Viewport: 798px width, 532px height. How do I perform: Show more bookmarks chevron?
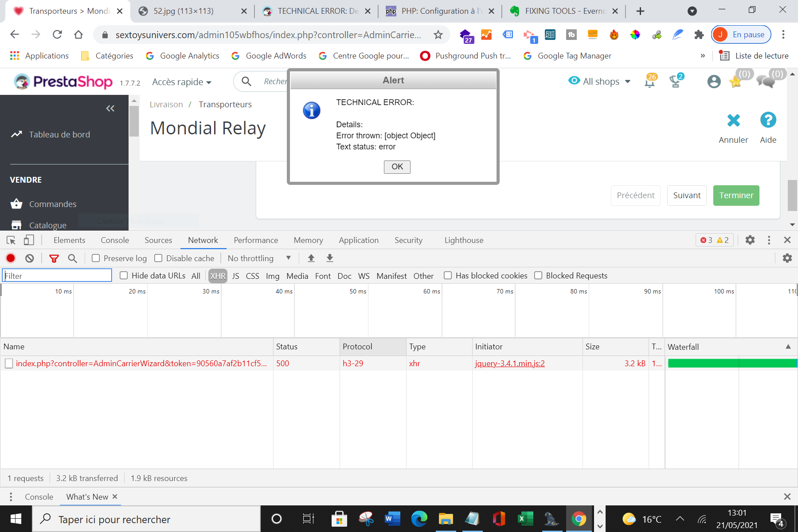(x=703, y=56)
